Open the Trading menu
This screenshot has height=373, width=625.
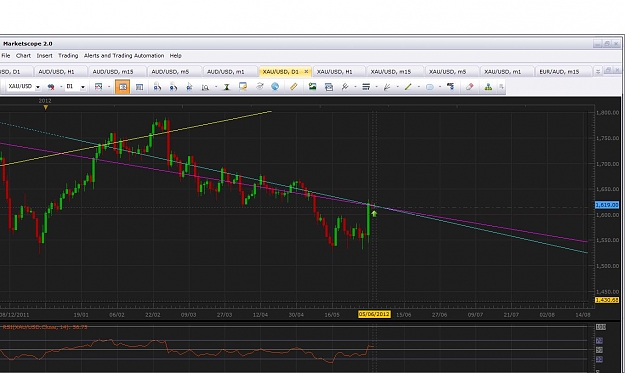point(68,56)
